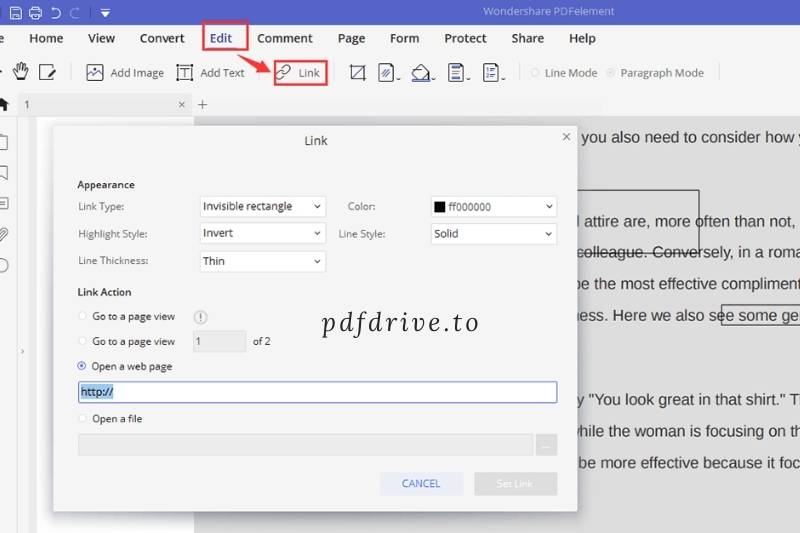Click the Set Link button
Screen dimensions: 800x533
pos(515,484)
